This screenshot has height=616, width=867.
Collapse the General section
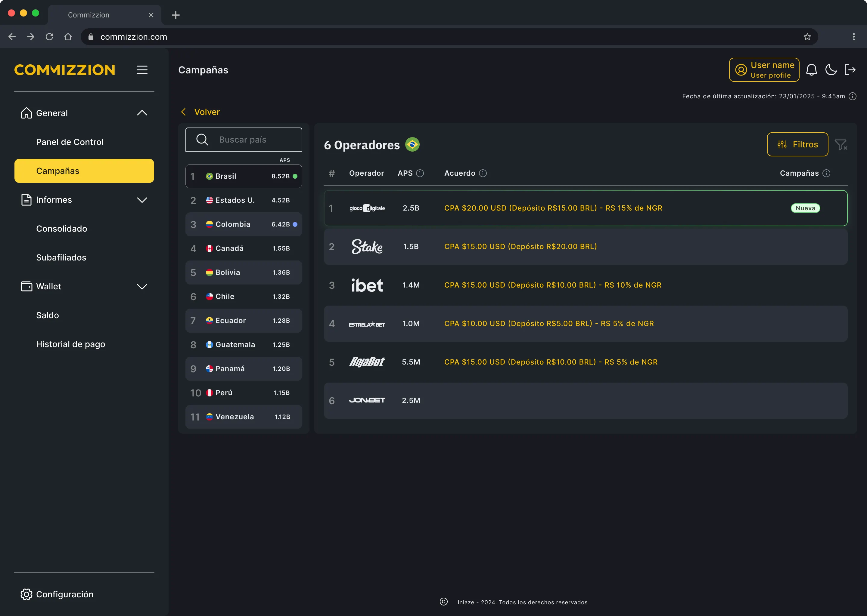[x=142, y=113]
